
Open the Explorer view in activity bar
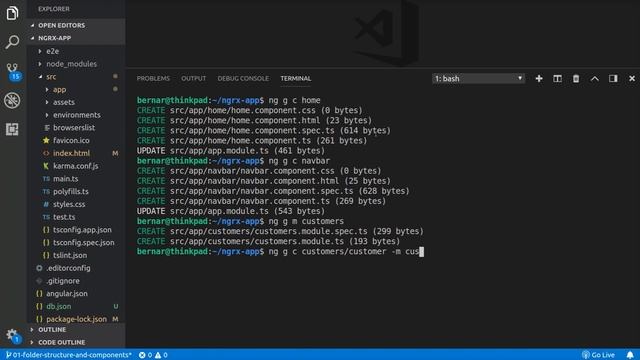coord(12,13)
